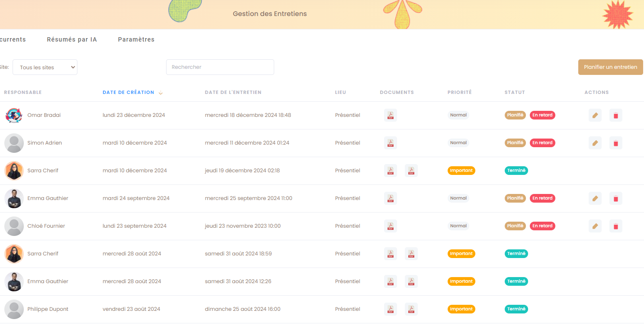Click the 'Planifier un entretien' button
The image size is (644, 326).
click(x=610, y=67)
